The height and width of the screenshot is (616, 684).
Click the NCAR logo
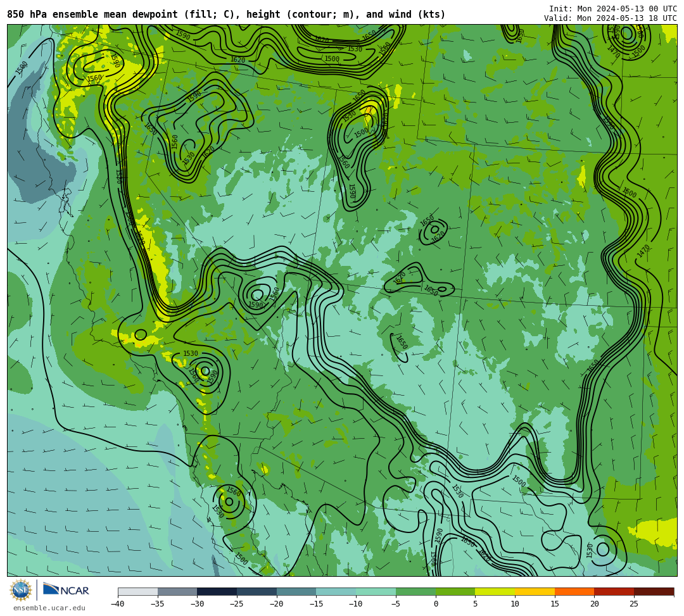click(66, 590)
